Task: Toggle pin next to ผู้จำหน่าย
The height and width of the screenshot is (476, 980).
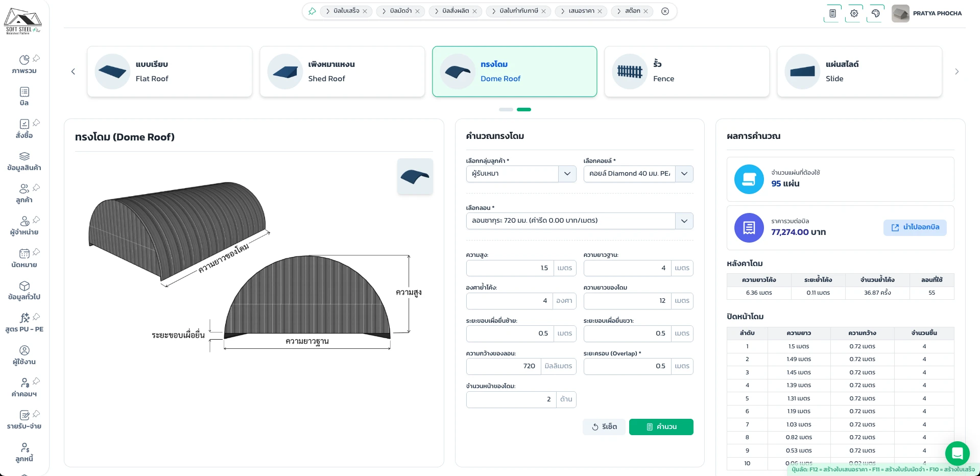Action: point(36,220)
